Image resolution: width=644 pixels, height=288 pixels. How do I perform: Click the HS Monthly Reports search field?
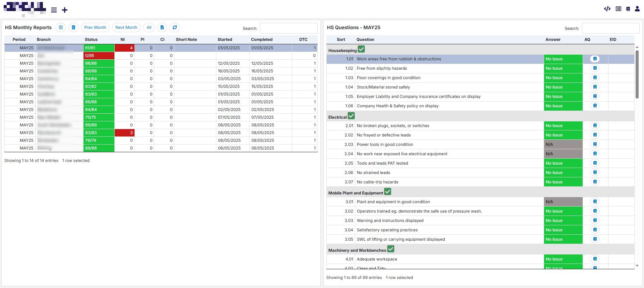(x=288, y=28)
